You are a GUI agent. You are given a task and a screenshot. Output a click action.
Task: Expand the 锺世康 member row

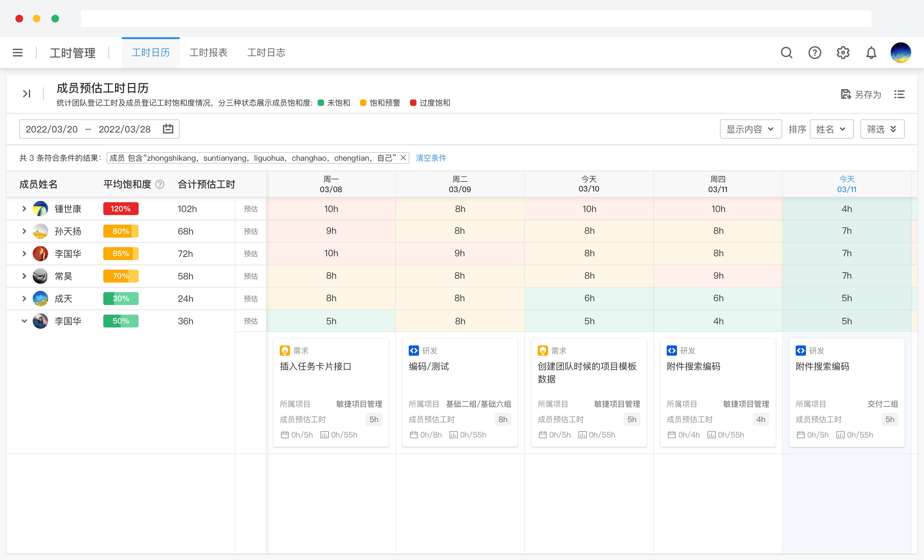point(24,209)
